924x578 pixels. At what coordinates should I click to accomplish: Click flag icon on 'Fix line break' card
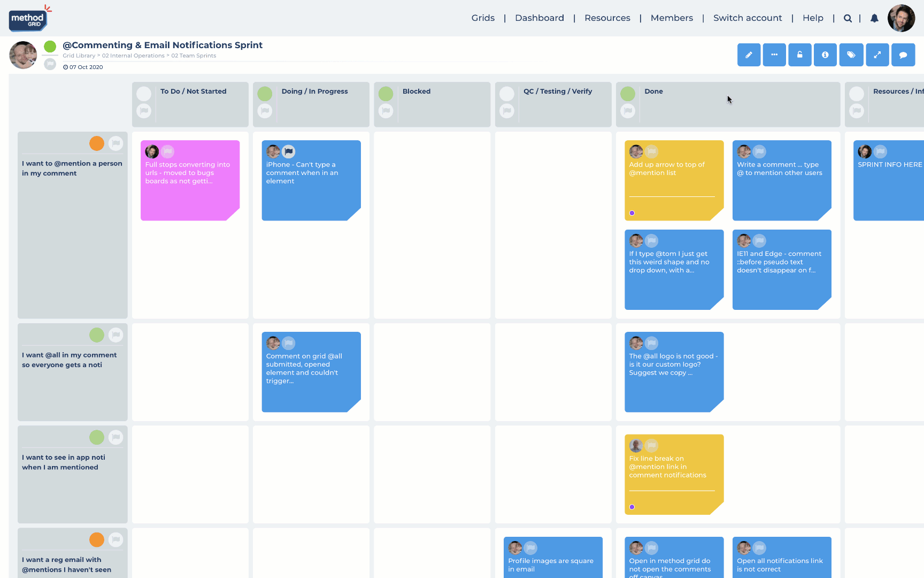(651, 445)
